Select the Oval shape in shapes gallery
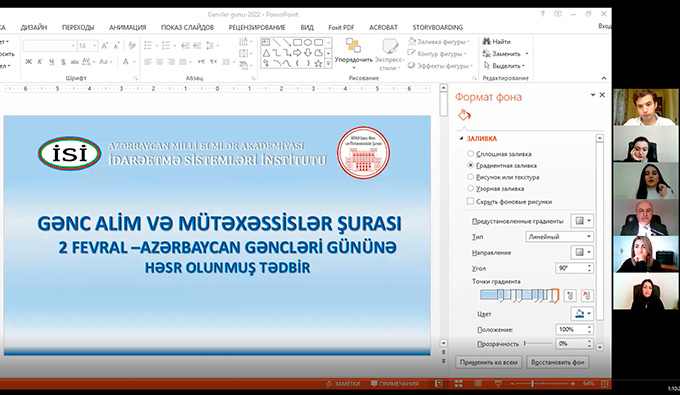Screen dimensions: 680x395 tap(308, 42)
